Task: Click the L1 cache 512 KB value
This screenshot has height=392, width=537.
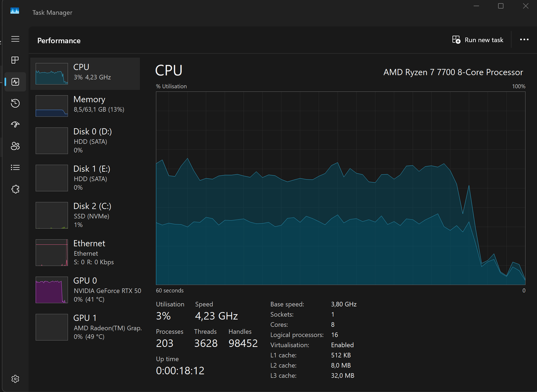Action: (341, 355)
